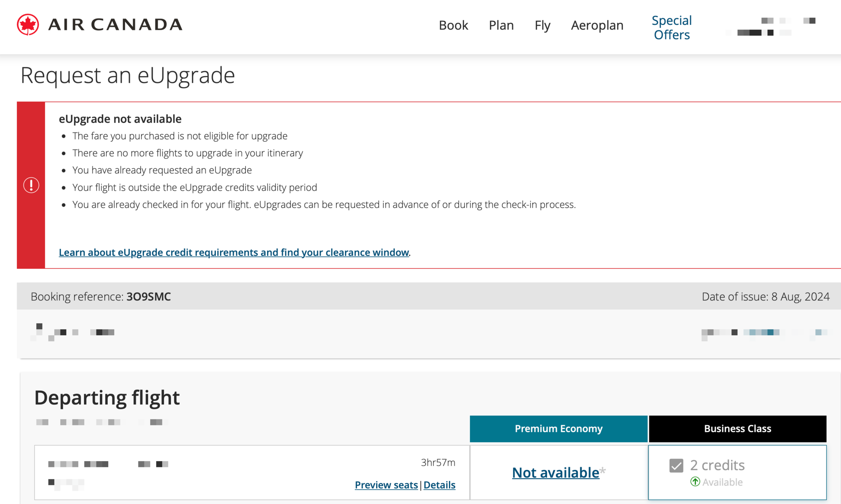Click the Request an eUpgrade heading

(128, 76)
